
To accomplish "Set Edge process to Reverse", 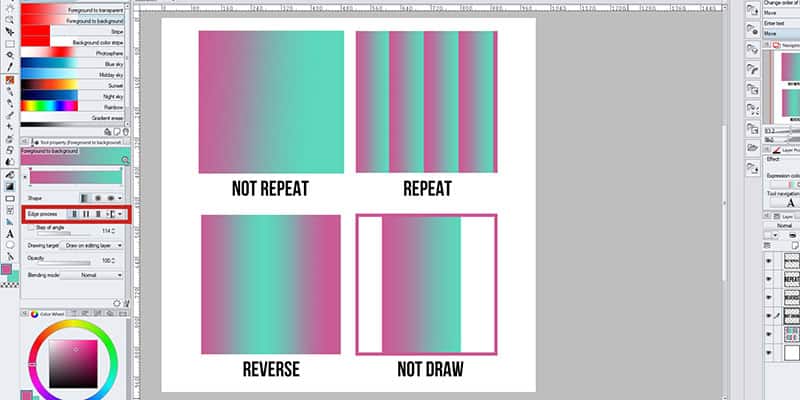I will pos(98,214).
